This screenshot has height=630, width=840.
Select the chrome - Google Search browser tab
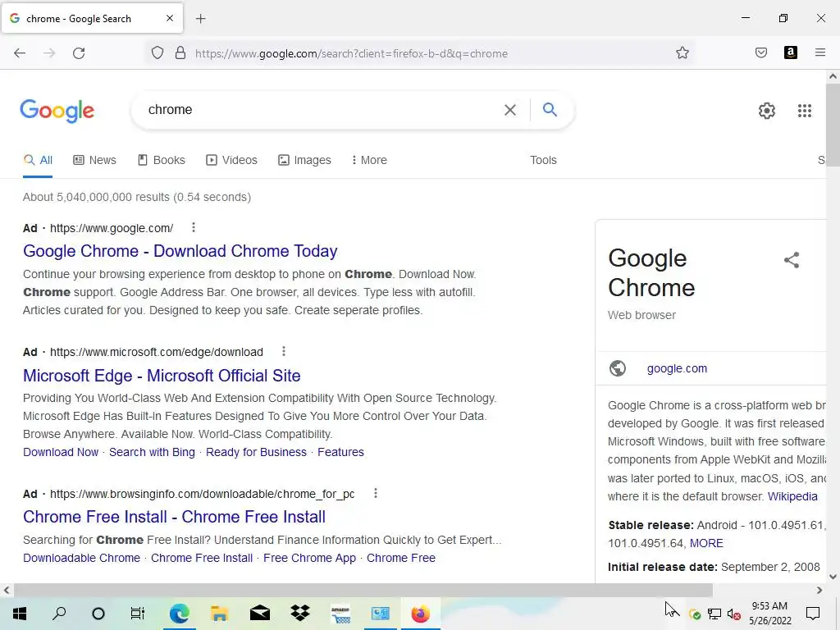(x=92, y=19)
